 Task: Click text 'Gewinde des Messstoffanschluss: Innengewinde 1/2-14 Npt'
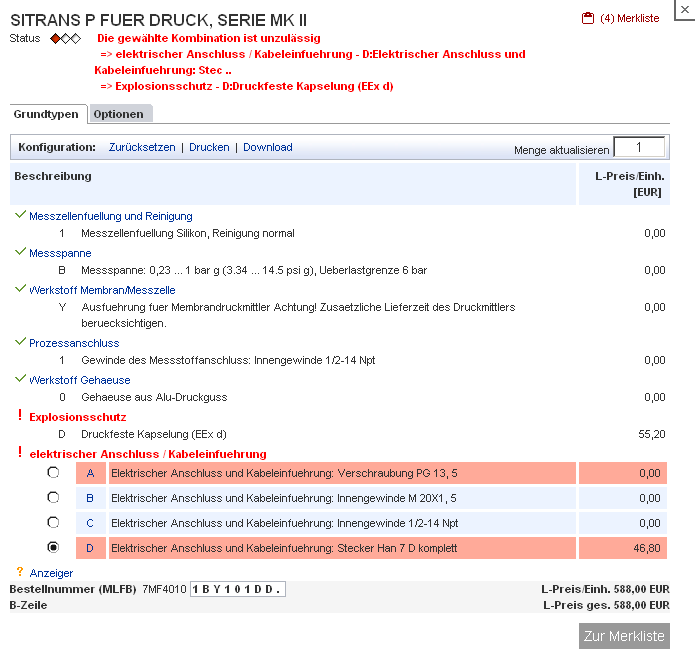228,360
